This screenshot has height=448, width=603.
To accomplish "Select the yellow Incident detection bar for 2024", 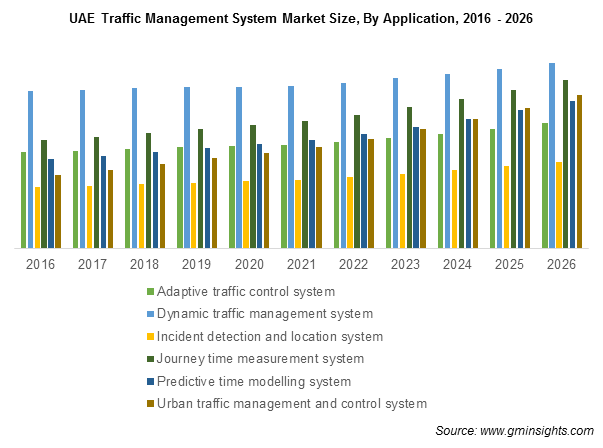I will (454, 208).
